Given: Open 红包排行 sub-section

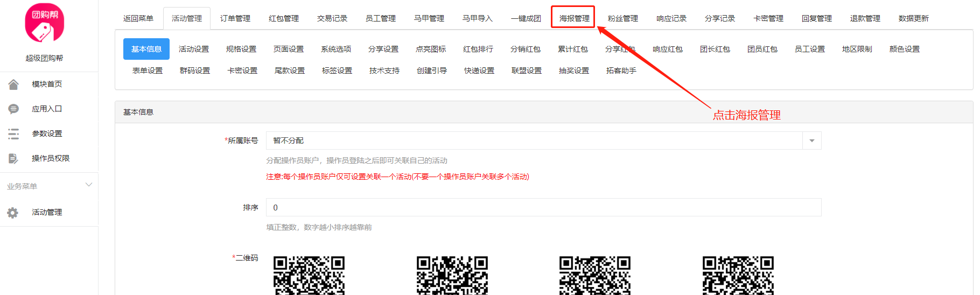Looking at the screenshot, I should pos(478,49).
